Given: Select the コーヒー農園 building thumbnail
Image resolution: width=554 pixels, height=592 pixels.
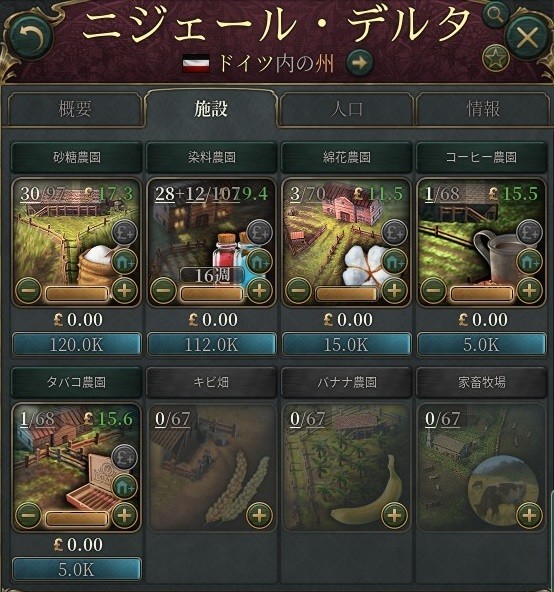Looking at the screenshot, I should coord(481,242).
